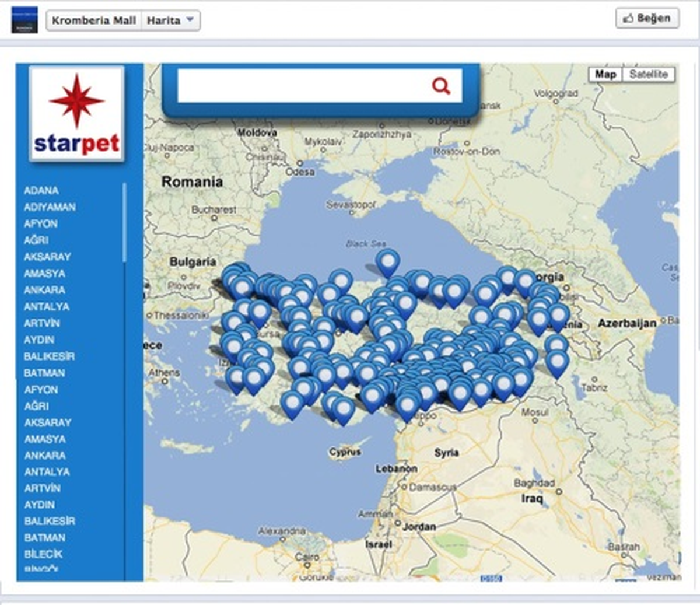This screenshot has height=605, width=700.
Task: Click the lone pin over the Black Sea
Action: point(388,263)
